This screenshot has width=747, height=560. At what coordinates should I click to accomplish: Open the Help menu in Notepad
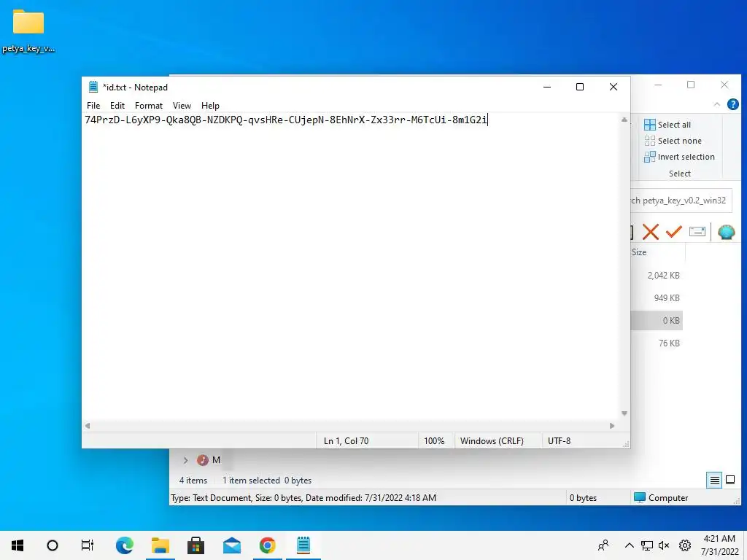tap(210, 106)
